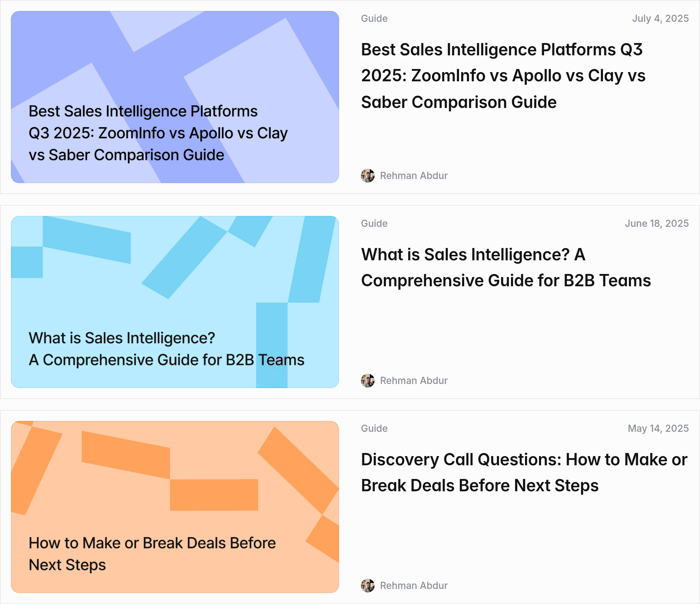Open the Discovery Call Questions article title
The image size is (700, 604).
523,472
